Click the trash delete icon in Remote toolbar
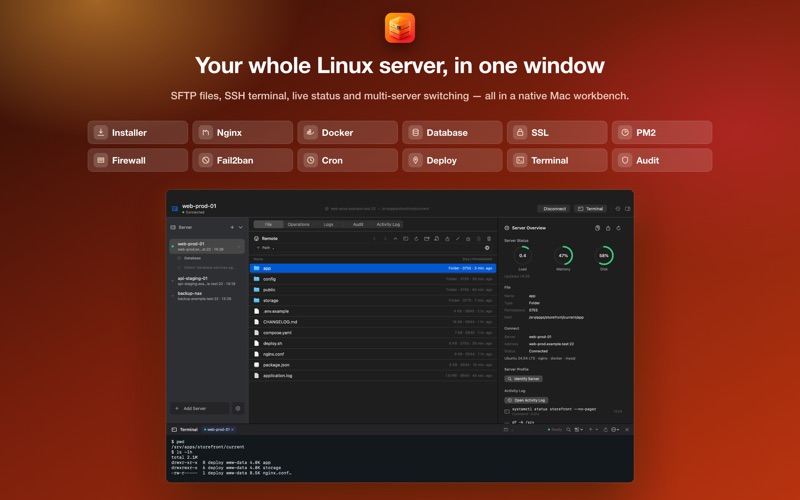This screenshot has width=800, height=500. coord(489,239)
